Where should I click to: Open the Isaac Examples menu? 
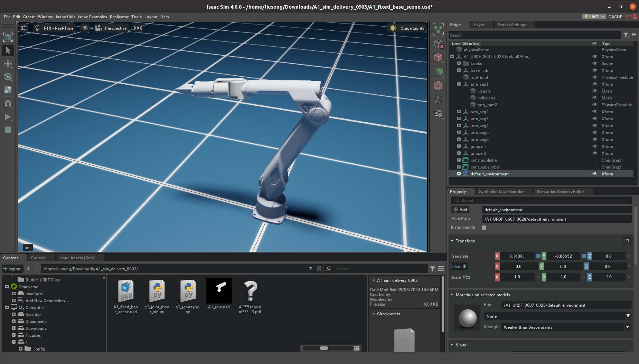(x=92, y=17)
